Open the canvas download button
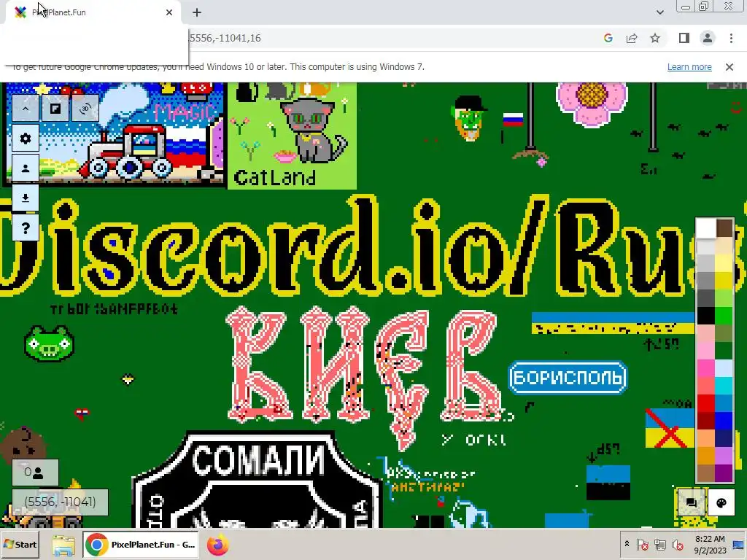The height and width of the screenshot is (560, 747). [x=26, y=198]
